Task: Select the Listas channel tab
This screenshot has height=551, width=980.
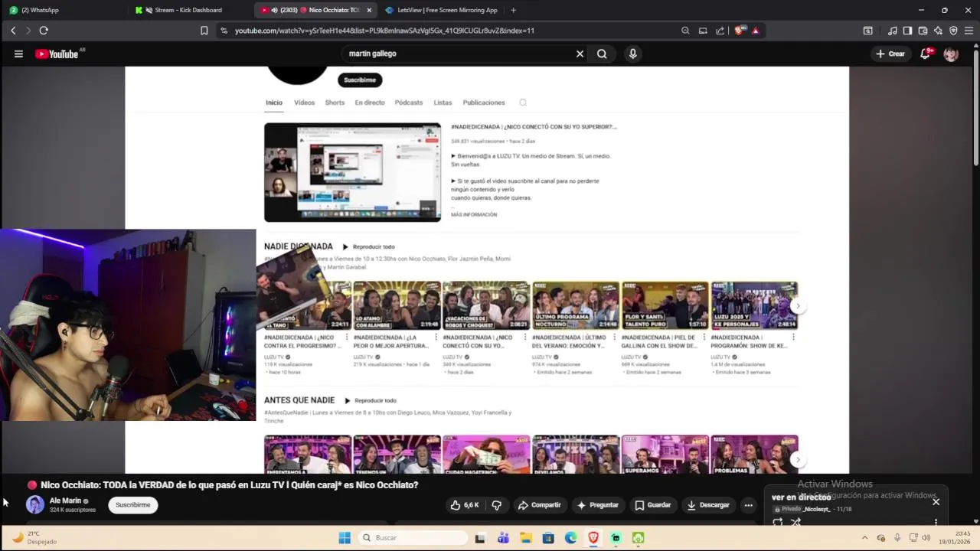Action: (x=443, y=103)
